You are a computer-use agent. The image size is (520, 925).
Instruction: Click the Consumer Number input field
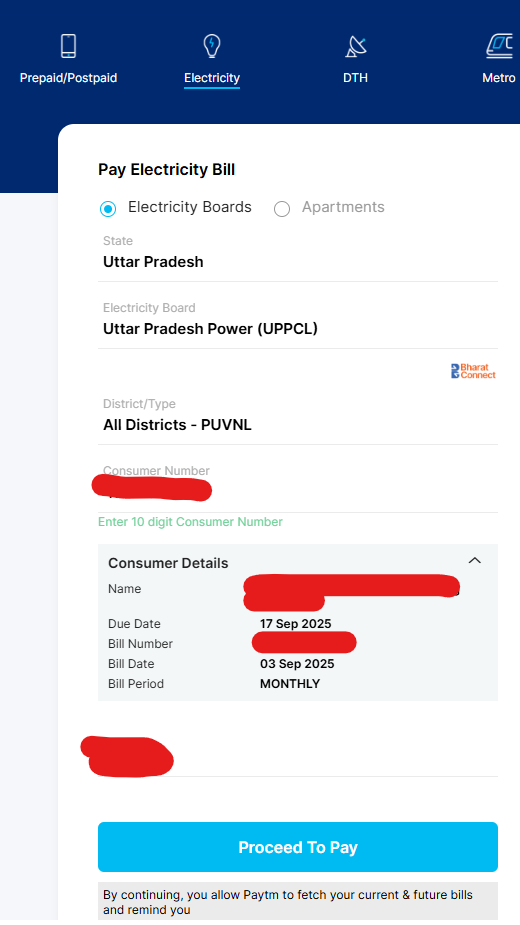tap(298, 487)
